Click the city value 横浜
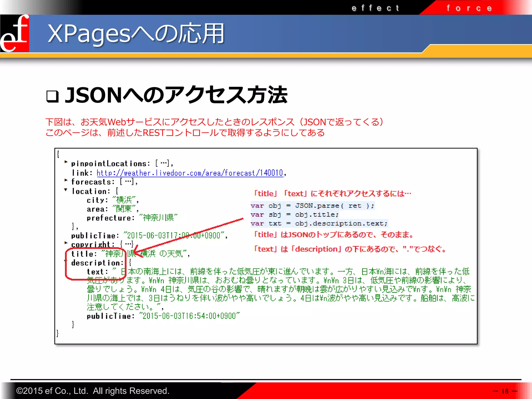Image resolution: width=532 pixels, height=399 pixels. tap(124, 200)
